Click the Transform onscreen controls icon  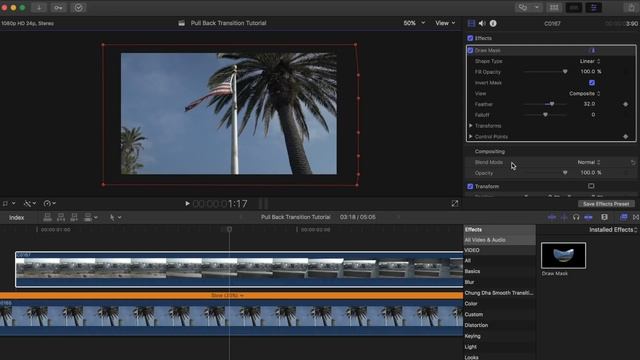coord(591,186)
